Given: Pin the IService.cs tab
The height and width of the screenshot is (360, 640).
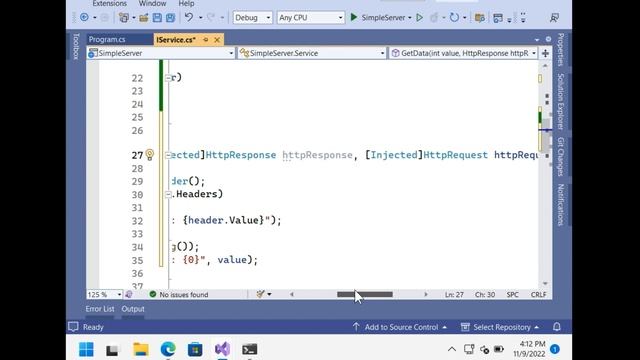Looking at the screenshot, I should (x=206, y=40).
